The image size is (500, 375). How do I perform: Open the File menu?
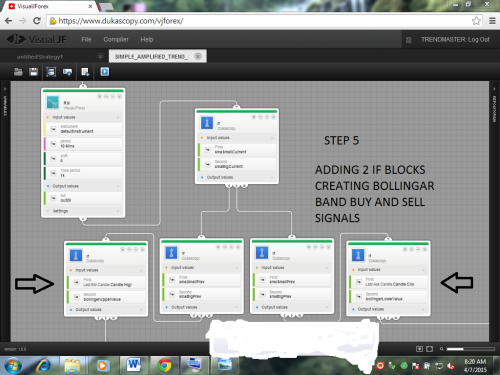[x=86, y=39]
